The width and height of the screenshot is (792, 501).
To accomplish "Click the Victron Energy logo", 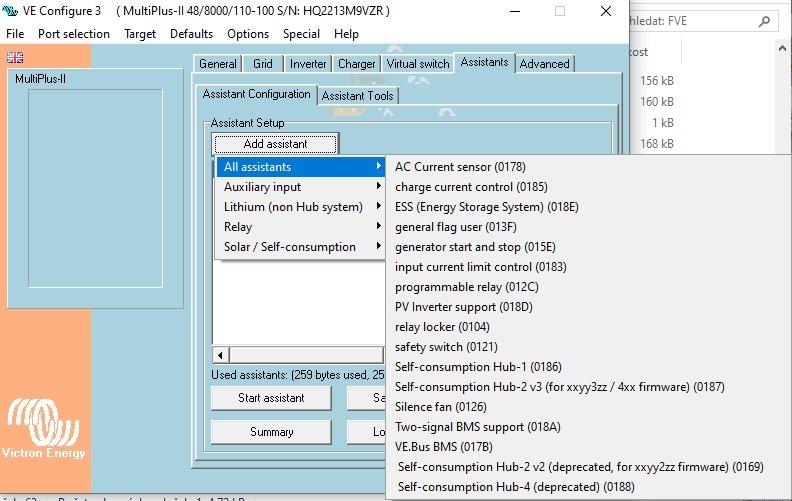I will (43, 428).
